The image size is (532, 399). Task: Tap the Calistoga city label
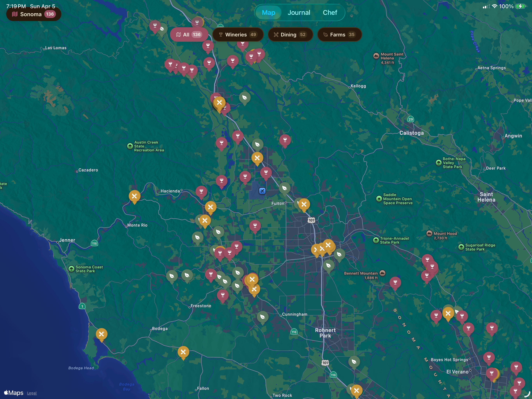411,133
